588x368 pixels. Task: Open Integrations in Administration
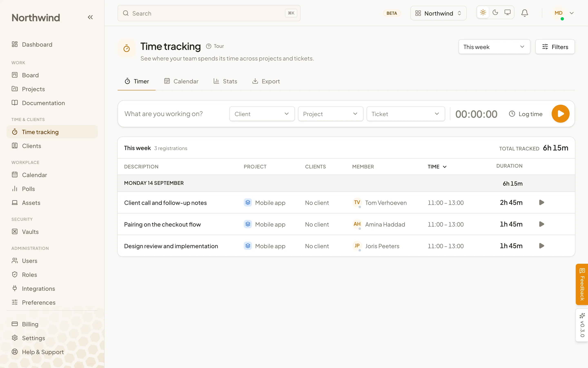click(x=52, y=289)
